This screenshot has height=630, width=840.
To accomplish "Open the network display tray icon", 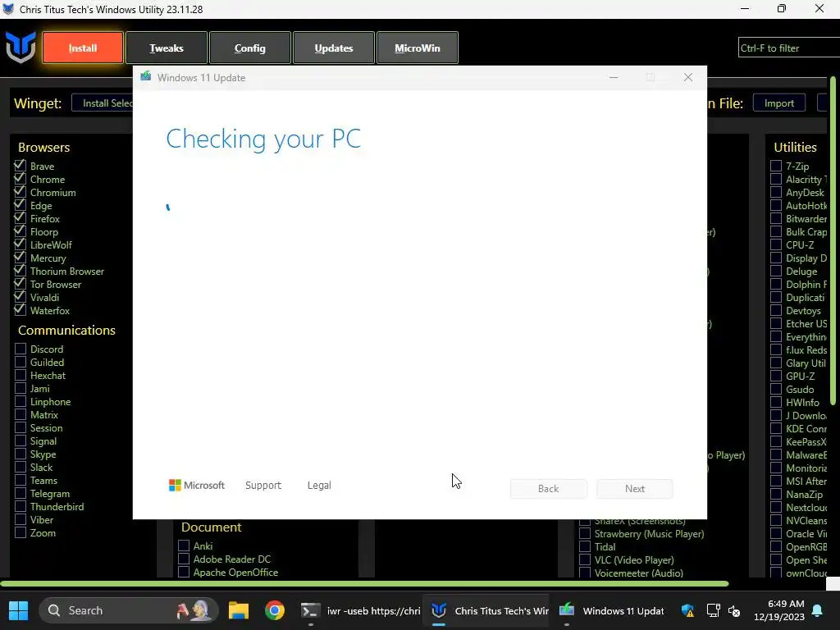I will point(713,610).
